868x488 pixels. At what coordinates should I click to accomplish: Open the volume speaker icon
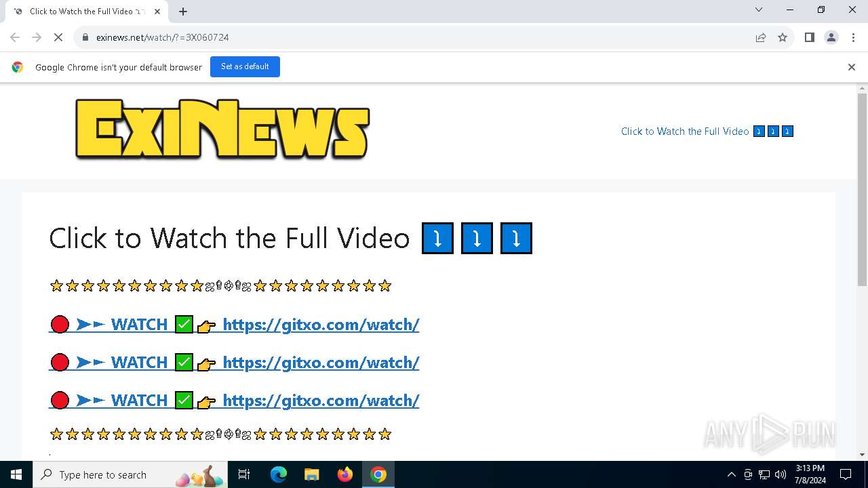point(781,474)
